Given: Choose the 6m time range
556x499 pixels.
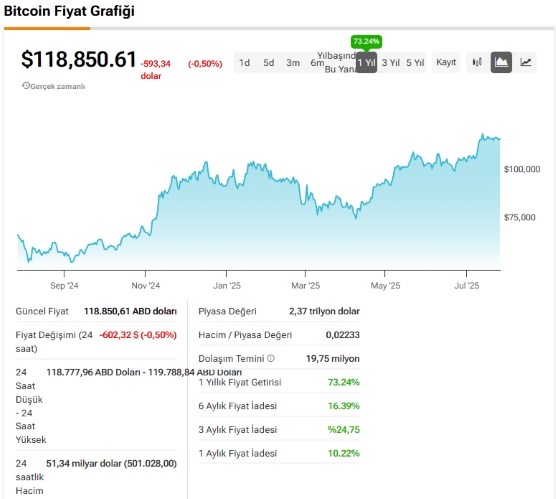Looking at the screenshot, I should point(317,63).
